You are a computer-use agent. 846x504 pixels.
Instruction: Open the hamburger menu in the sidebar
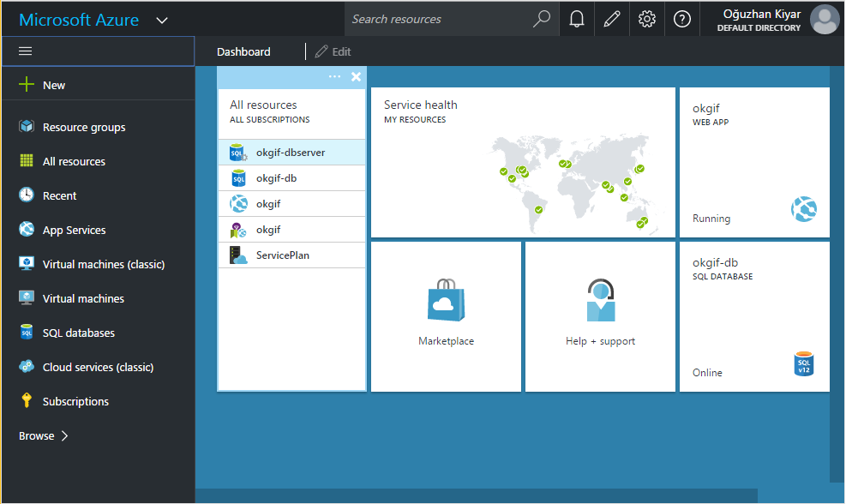[26, 51]
